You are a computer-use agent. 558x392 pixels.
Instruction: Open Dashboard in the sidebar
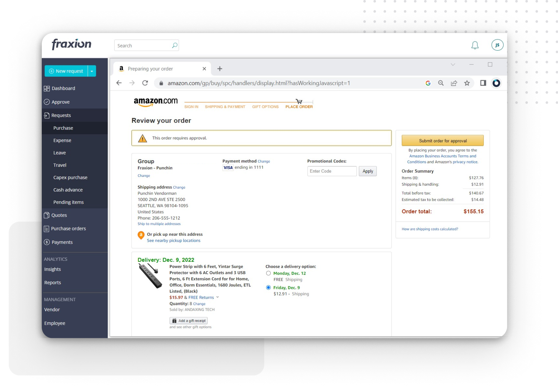63,88
